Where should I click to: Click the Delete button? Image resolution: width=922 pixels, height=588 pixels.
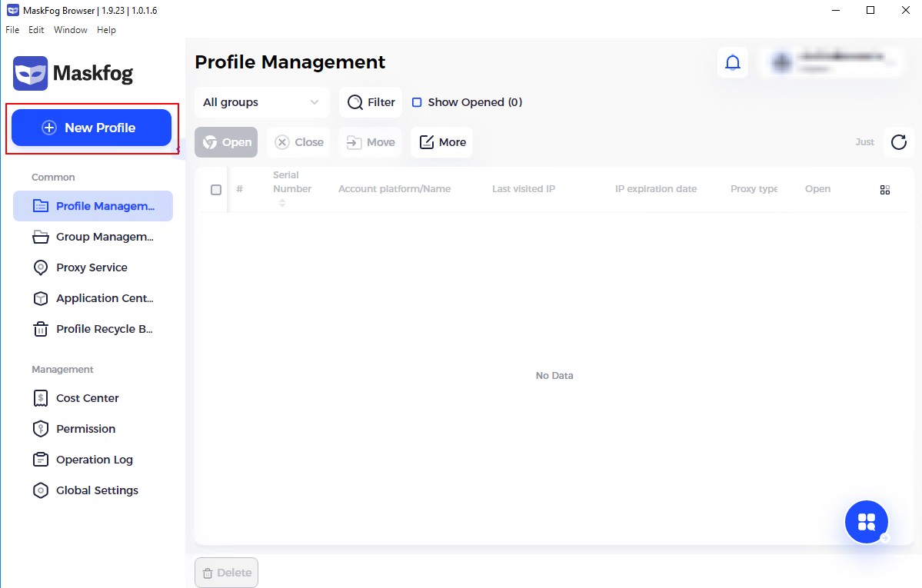[x=226, y=573]
